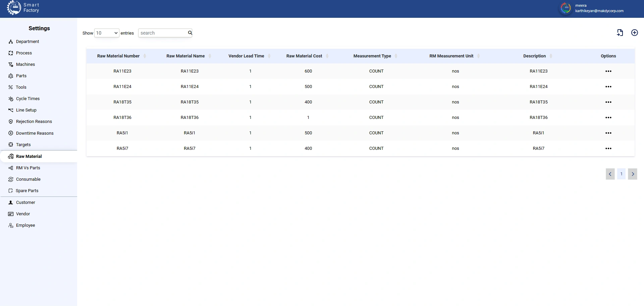Click the Process sidebar icon
Screen dimensions: 644x306
click(11, 53)
